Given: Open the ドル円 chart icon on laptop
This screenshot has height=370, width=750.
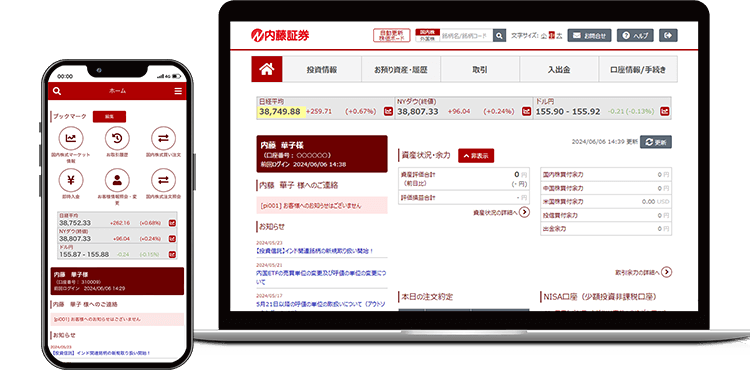Looking at the screenshot, I should pyautogui.click(x=664, y=111).
